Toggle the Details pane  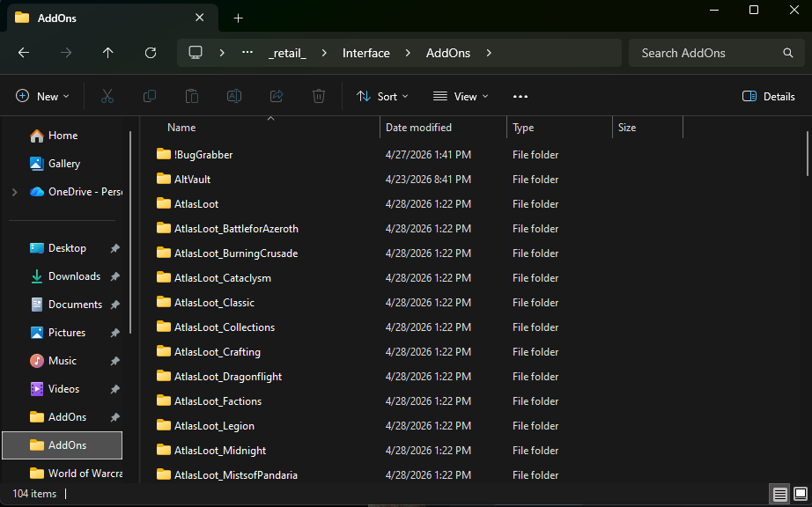tap(769, 97)
